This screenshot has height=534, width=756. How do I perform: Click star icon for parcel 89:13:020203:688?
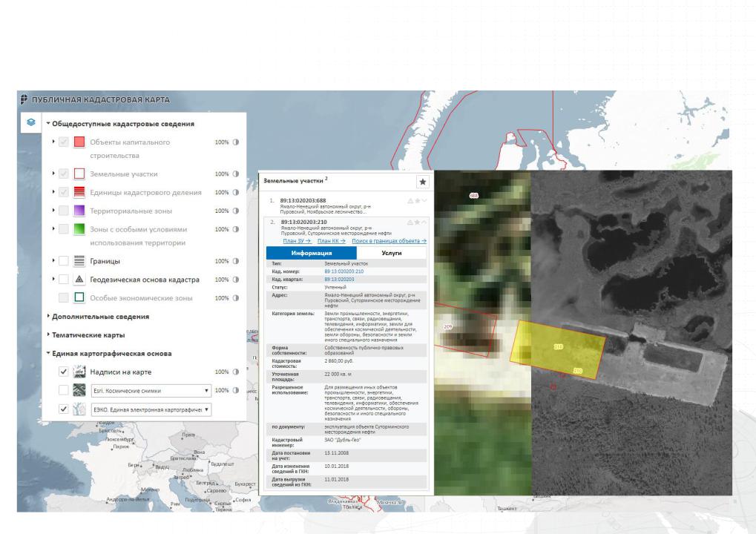[x=417, y=200]
